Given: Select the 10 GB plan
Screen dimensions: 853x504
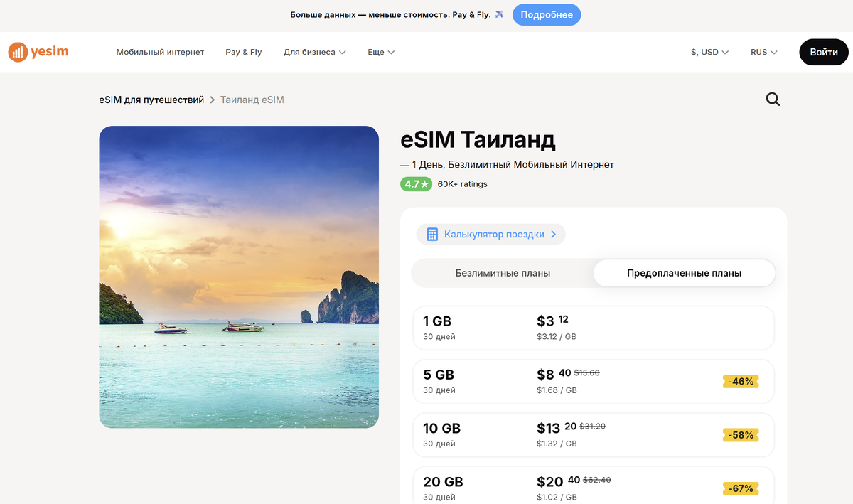Looking at the screenshot, I should click(x=594, y=435).
